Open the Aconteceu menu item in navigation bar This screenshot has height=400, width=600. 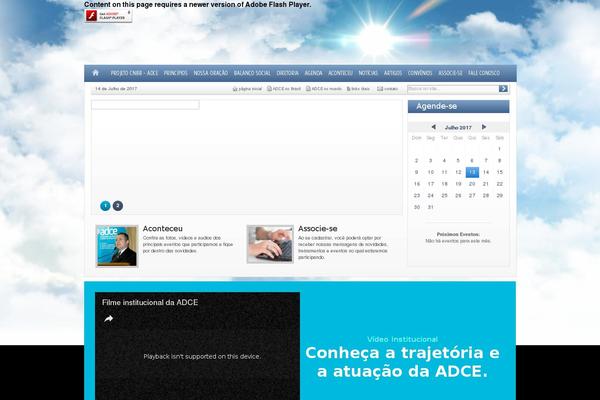[x=340, y=73]
